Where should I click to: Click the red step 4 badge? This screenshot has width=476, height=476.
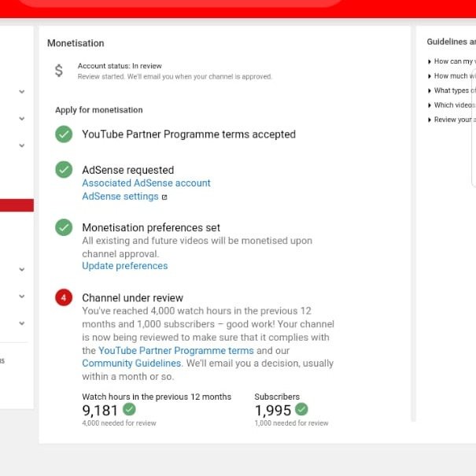click(x=64, y=297)
